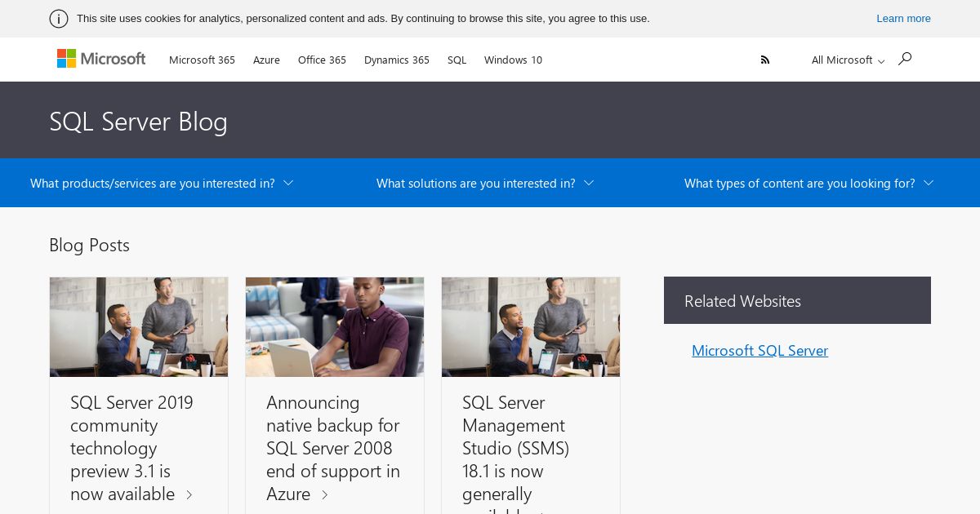Open SQL Server Blog title
980x514 pixels.
[138, 122]
